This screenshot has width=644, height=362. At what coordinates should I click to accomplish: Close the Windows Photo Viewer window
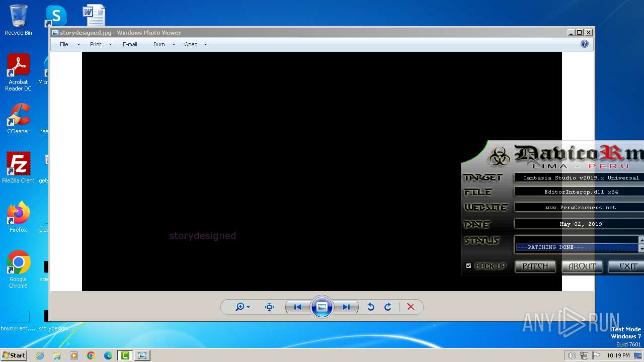coord(589,32)
